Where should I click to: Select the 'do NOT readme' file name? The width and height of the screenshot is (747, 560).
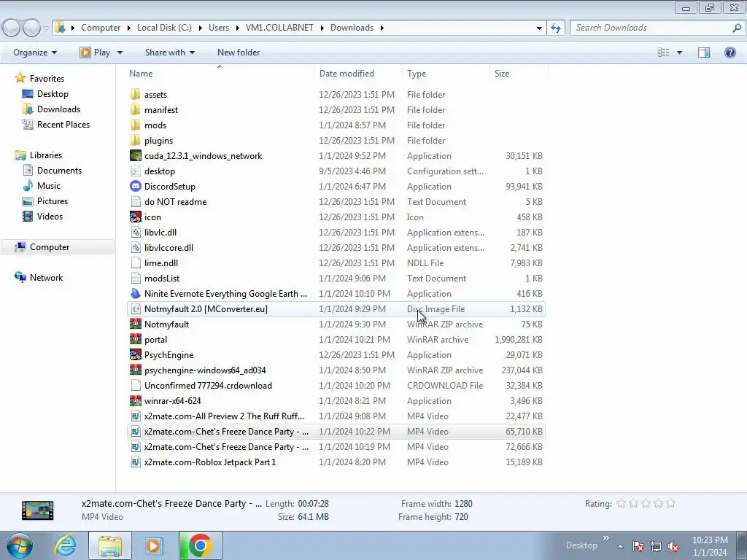[175, 201]
